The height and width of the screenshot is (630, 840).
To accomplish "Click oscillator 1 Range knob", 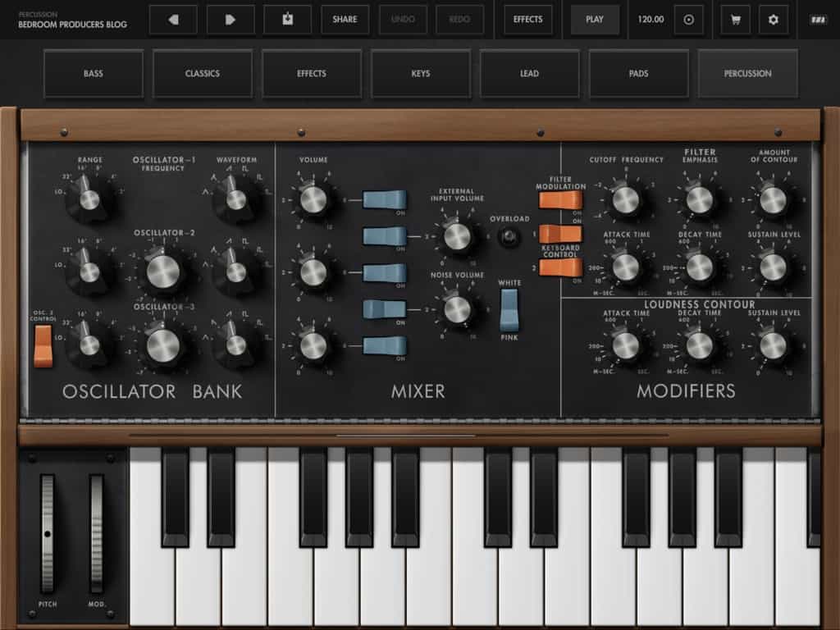I will 89,199.
